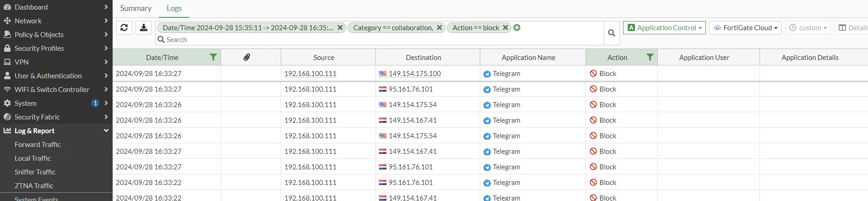This screenshot has height=201, width=868.
Task: Download the log entries
Action: (144, 27)
